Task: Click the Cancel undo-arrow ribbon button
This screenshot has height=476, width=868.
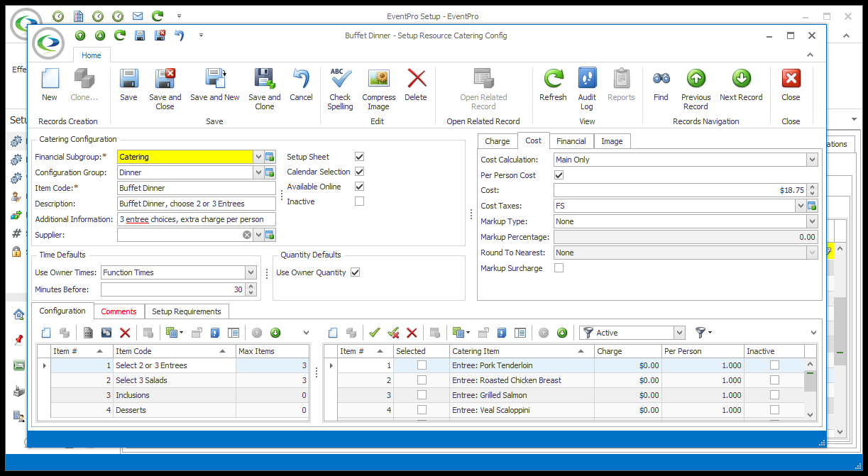Action: (301, 85)
